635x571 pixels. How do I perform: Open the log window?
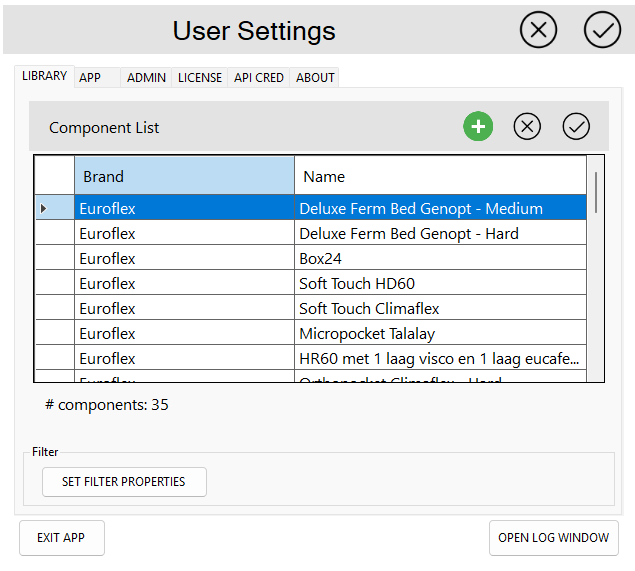[x=554, y=538]
